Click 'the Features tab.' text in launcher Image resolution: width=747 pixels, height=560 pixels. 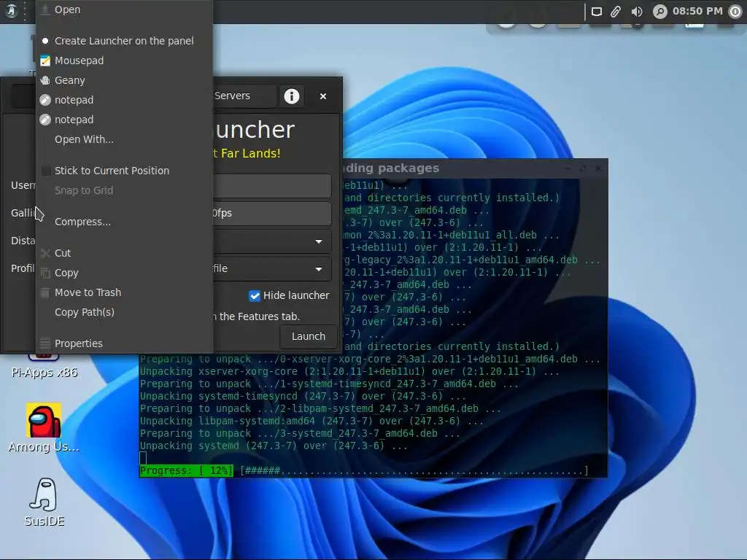point(259,316)
